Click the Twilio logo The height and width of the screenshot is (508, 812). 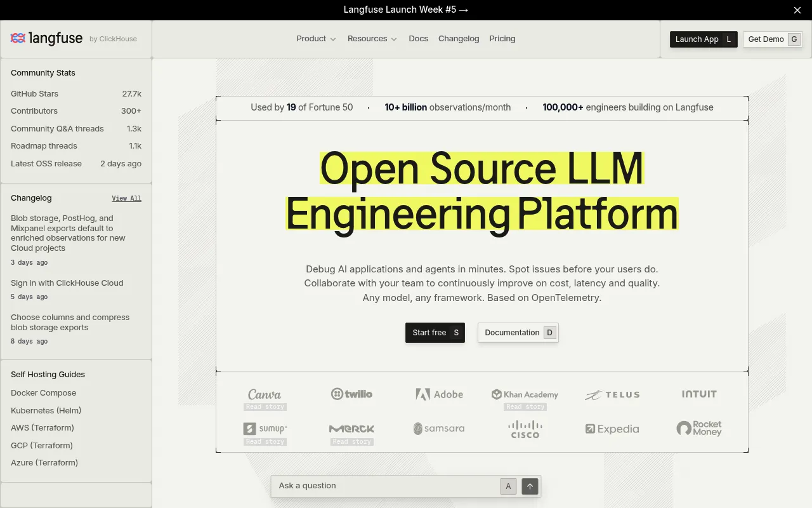pos(351,394)
